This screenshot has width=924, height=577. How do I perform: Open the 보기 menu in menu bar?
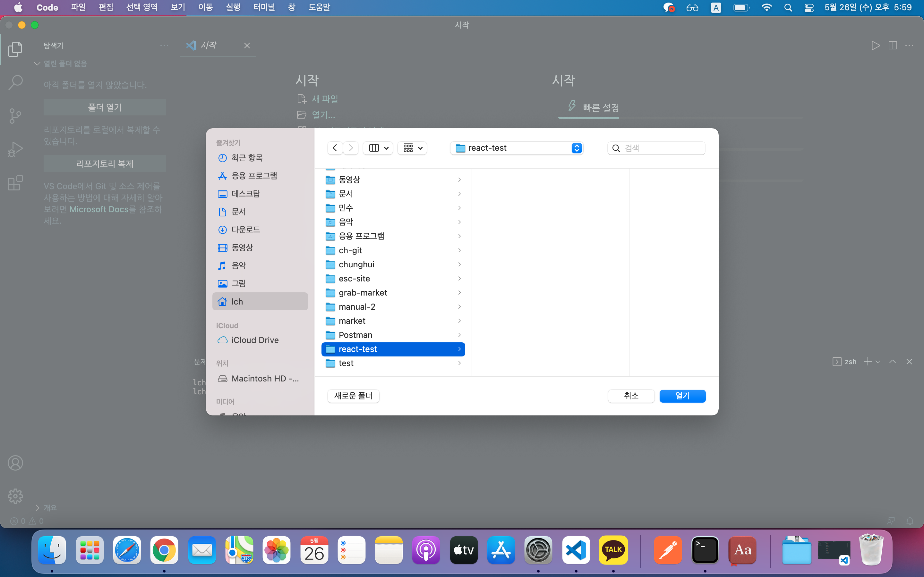177,7
